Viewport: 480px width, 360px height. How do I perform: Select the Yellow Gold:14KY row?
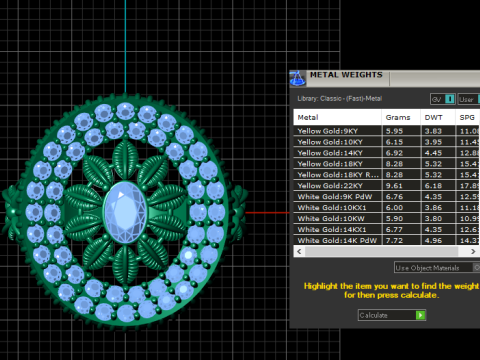(387, 153)
